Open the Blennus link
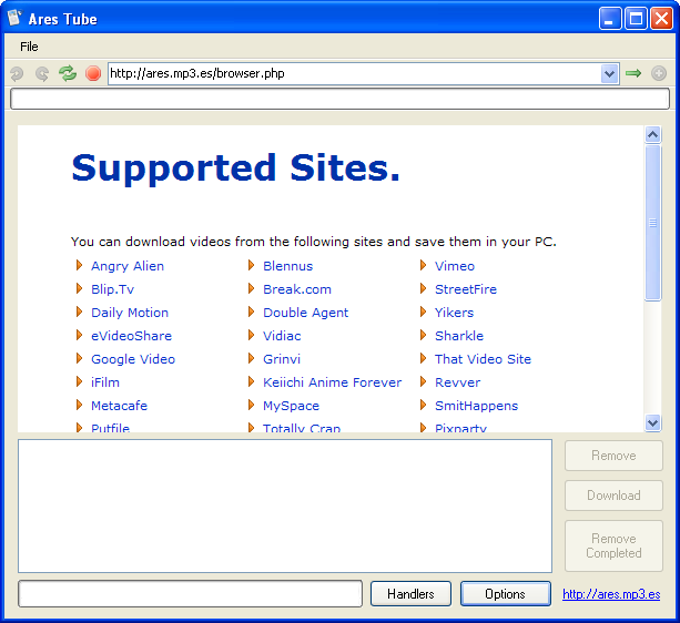 pyautogui.click(x=288, y=266)
